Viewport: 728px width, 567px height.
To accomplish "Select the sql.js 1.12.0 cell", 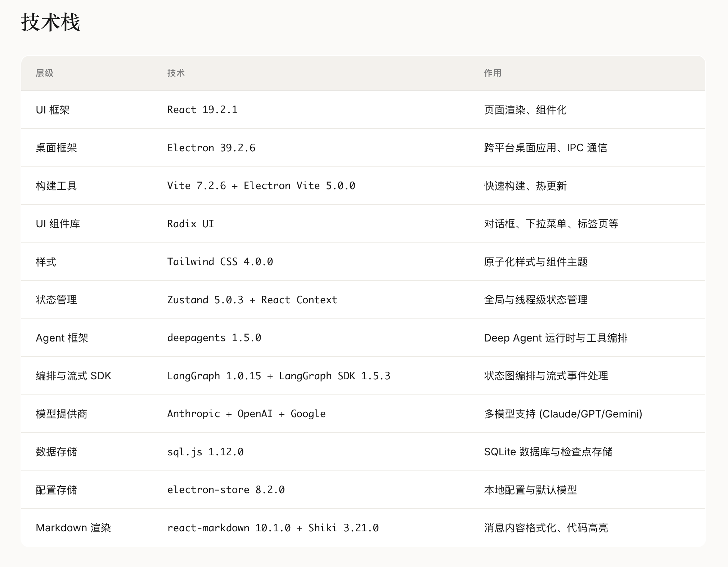I will [x=205, y=452].
